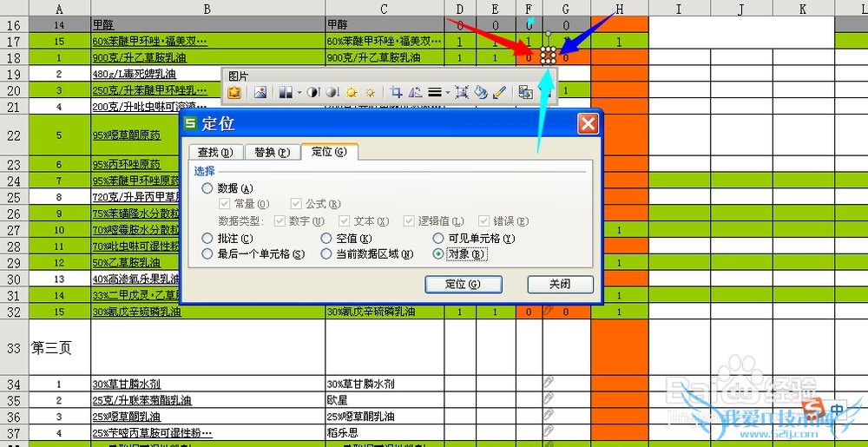Open Format Object via paint bucket icon
The width and height of the screenshot is (868, 447).
coord(481,92)
